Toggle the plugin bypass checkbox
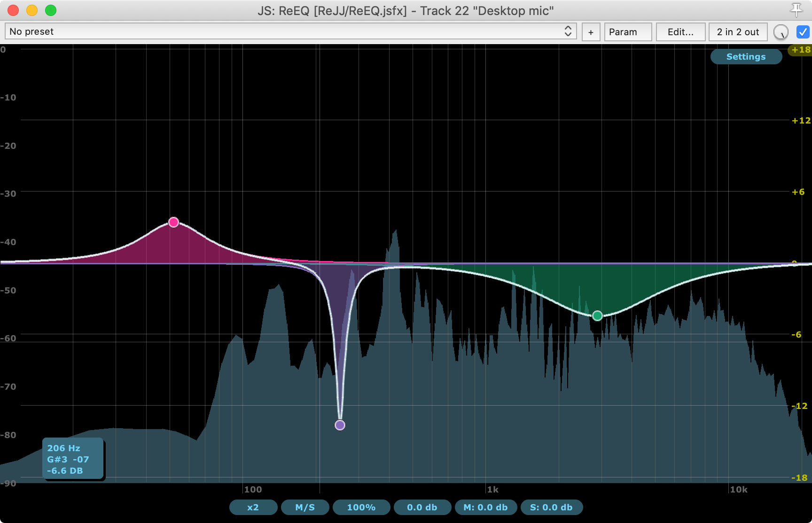This screenshot has height=523, width=812. (803, 32)
